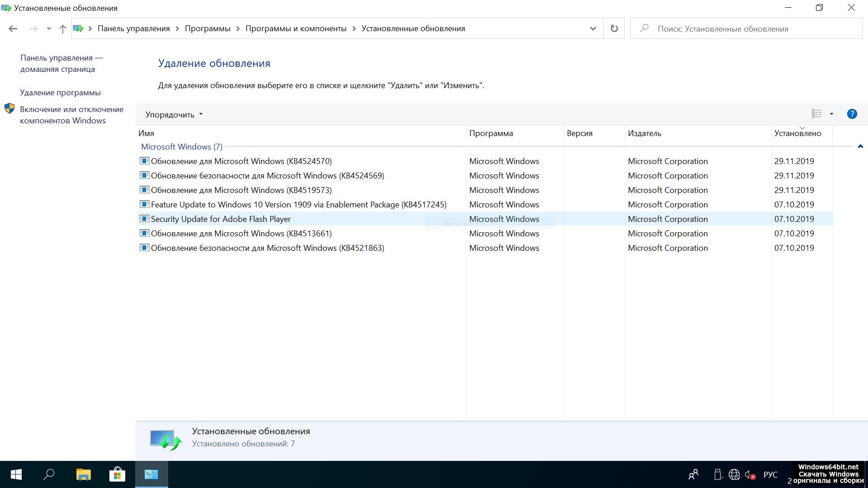
Task: Open Microsoft Store from taskbar
Action: coord(117,474)
